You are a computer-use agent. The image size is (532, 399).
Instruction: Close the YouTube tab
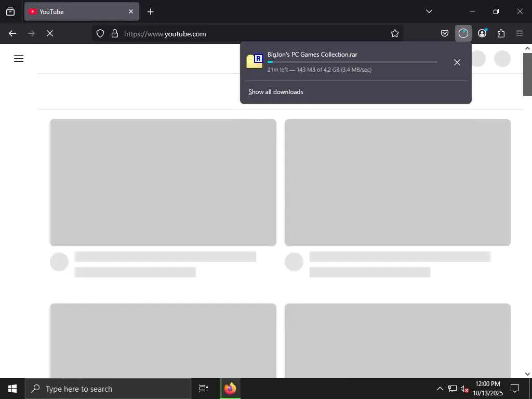click(x=130, y=11)
